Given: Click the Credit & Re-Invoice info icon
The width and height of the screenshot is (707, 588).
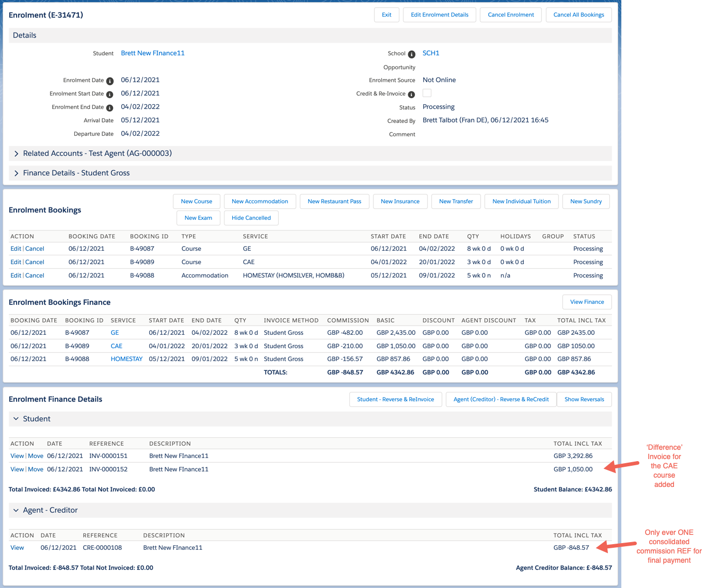Looking at the screenshot, I should 411,94.
